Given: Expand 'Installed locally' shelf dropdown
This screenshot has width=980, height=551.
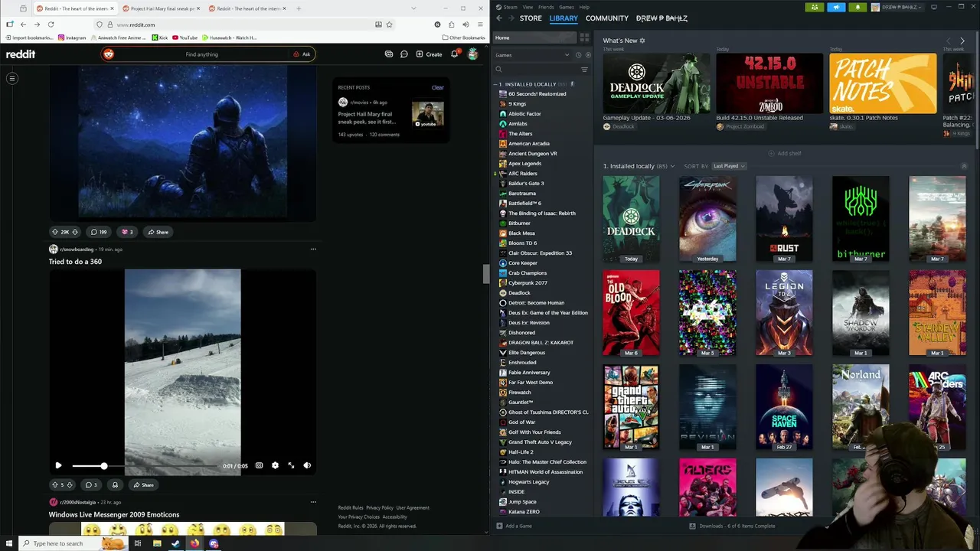Looking at the screenshot, I should coord(672,166).
